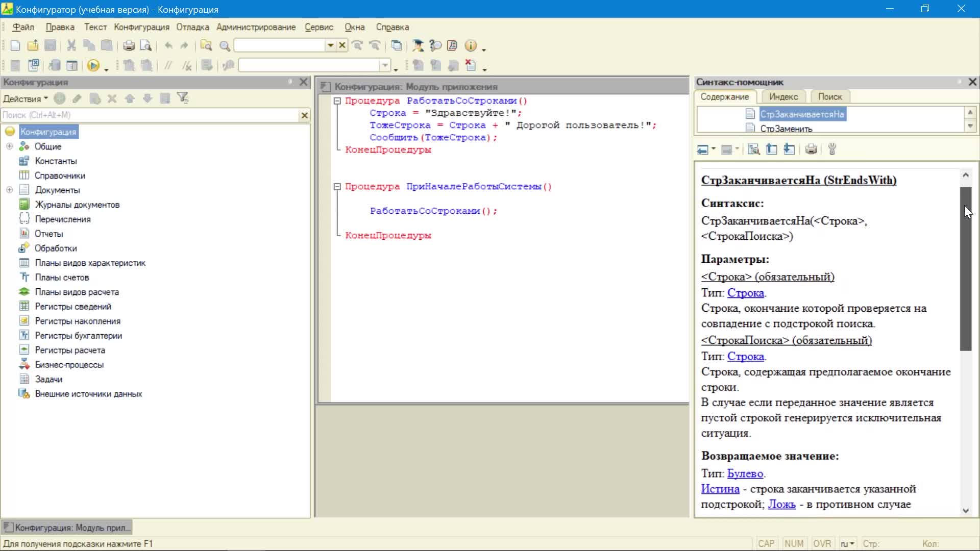The height and width of the screenshot is (551, 980).
Task: Follow the Булево type link
Action: click(x=745, y=473)
